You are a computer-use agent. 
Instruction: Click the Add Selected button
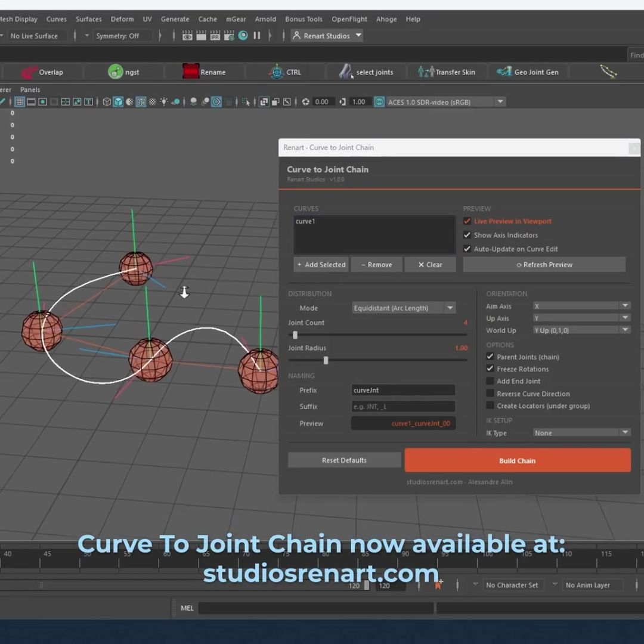321,265
